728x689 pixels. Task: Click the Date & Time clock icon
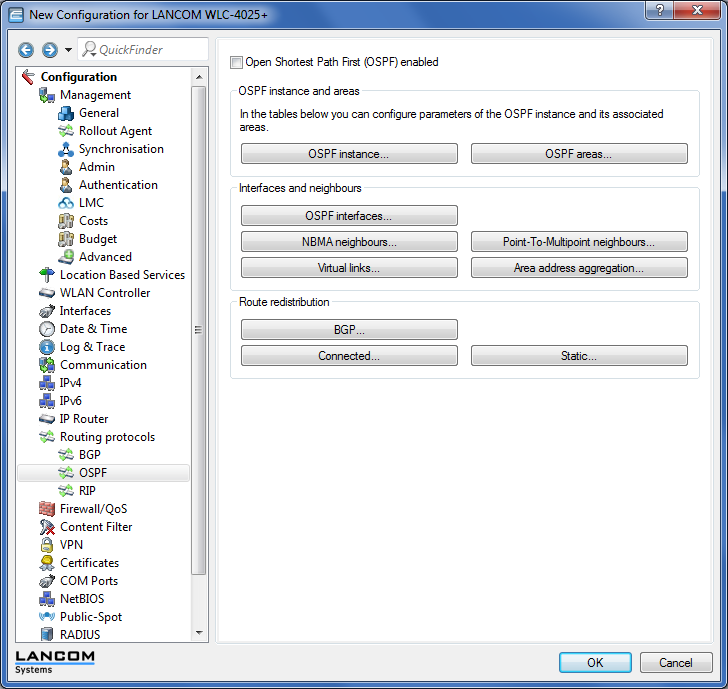(47, 329)
